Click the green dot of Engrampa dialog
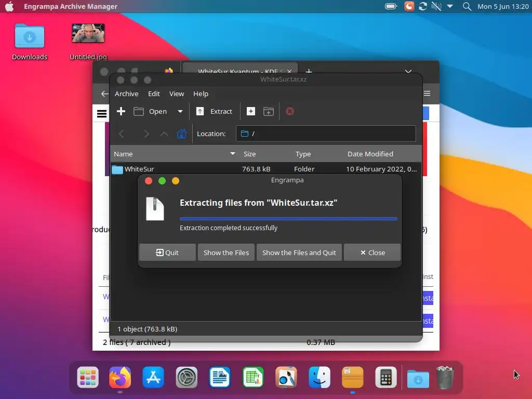The height and width of the screenshot is (399, 532). click(x=162, y=181)
